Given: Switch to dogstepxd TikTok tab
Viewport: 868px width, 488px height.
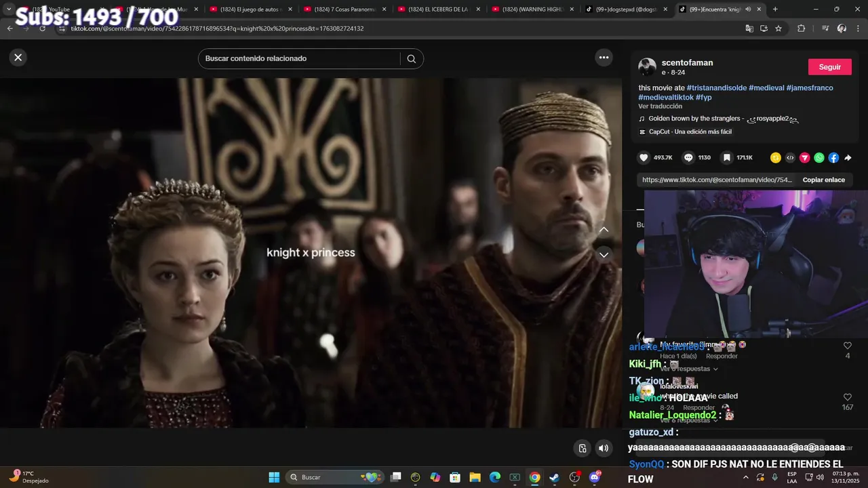Looking at the screenshot, I should [627, 9].
